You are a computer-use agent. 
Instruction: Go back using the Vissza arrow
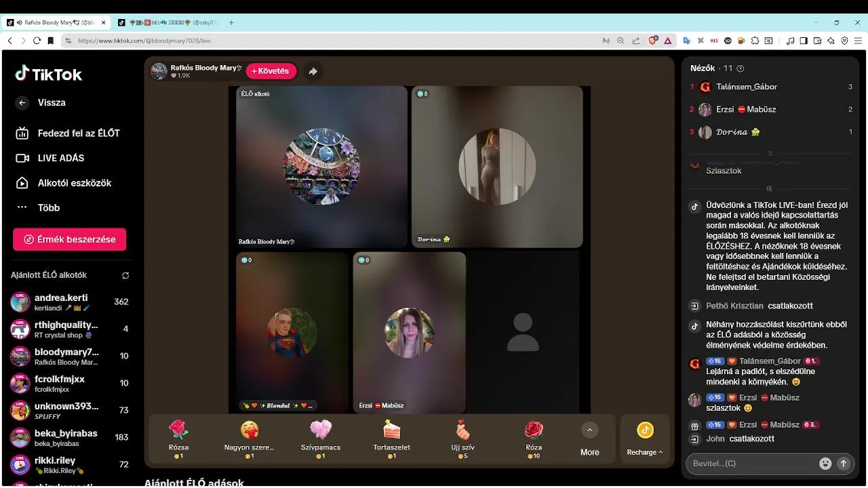click(22, 103)
